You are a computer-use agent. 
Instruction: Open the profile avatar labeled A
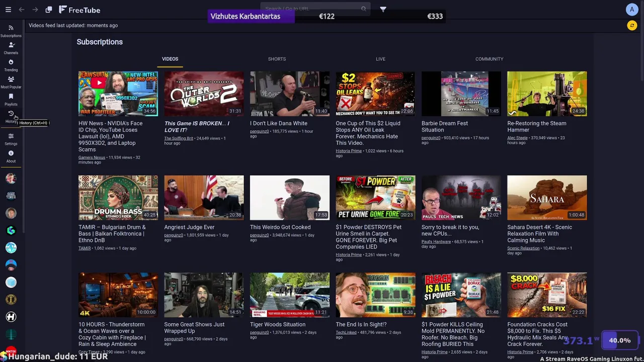(x=632, y=10)
